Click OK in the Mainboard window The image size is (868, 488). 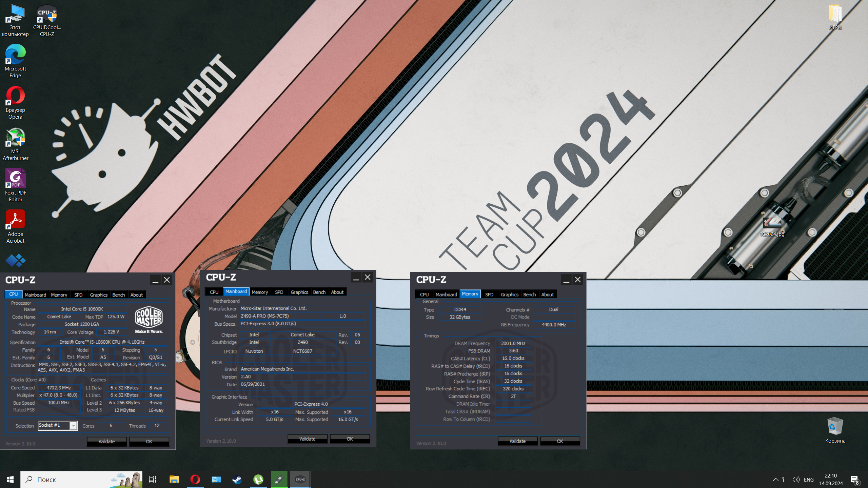pos(350,439)
